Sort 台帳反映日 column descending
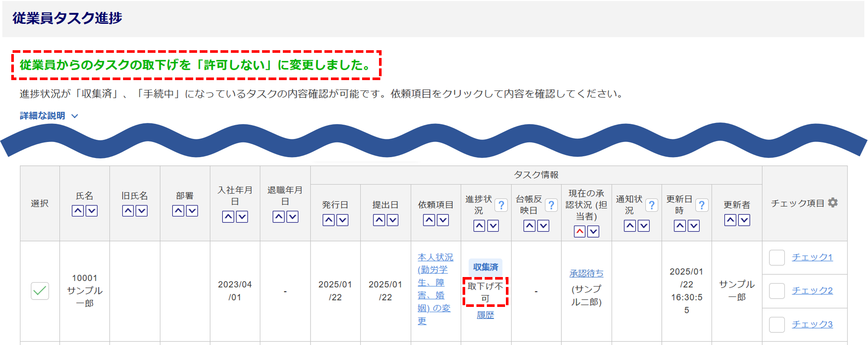The image size is (868, 345). (544, 226)
